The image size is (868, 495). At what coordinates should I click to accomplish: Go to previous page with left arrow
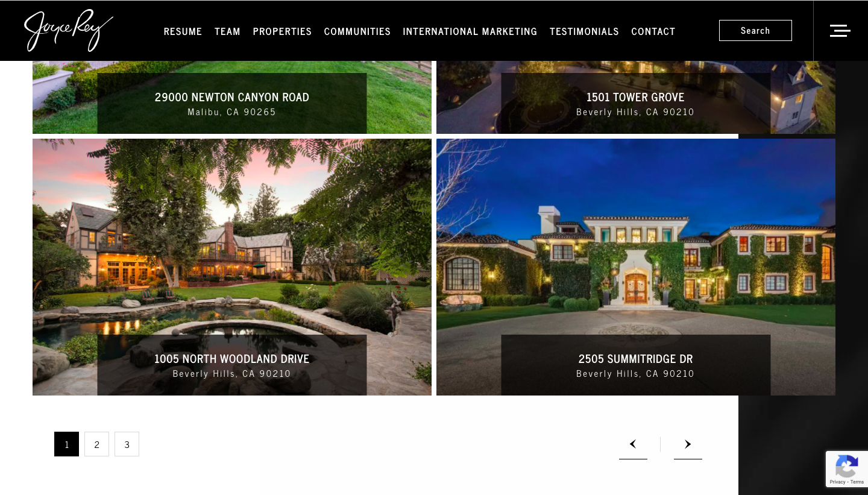point(633,444)
